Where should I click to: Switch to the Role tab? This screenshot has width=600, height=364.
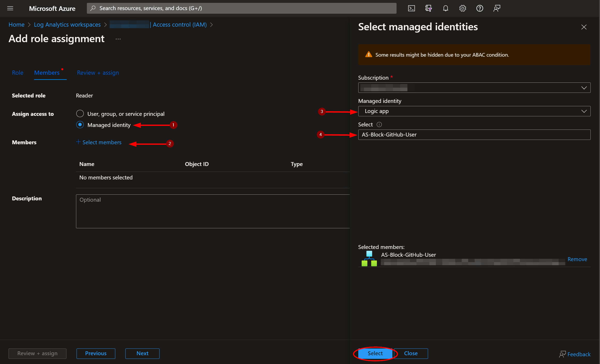click(x=18, y=73)
